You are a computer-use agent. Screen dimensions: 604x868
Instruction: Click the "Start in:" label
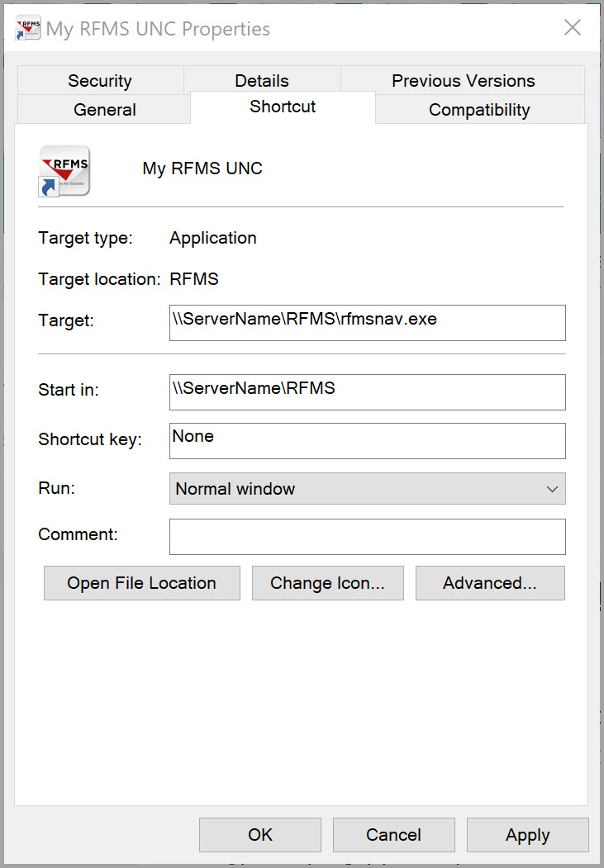tap(69, 390)
